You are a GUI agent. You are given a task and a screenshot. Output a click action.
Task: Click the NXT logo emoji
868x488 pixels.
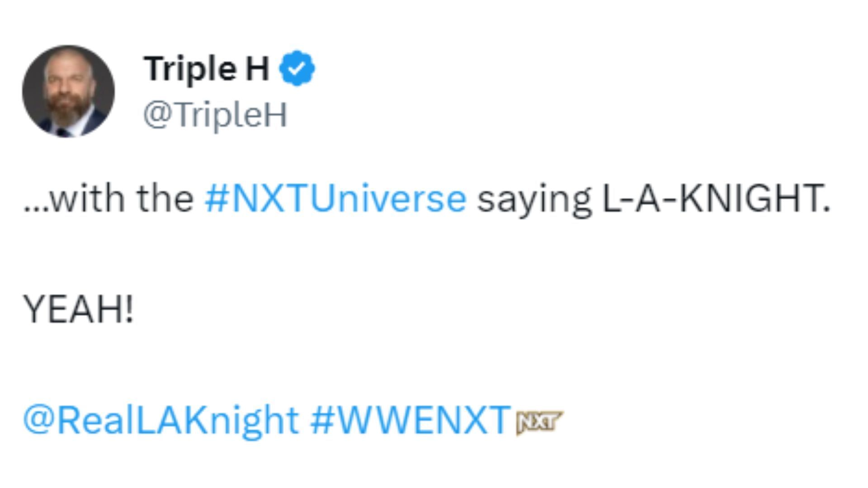click(539, 422)
